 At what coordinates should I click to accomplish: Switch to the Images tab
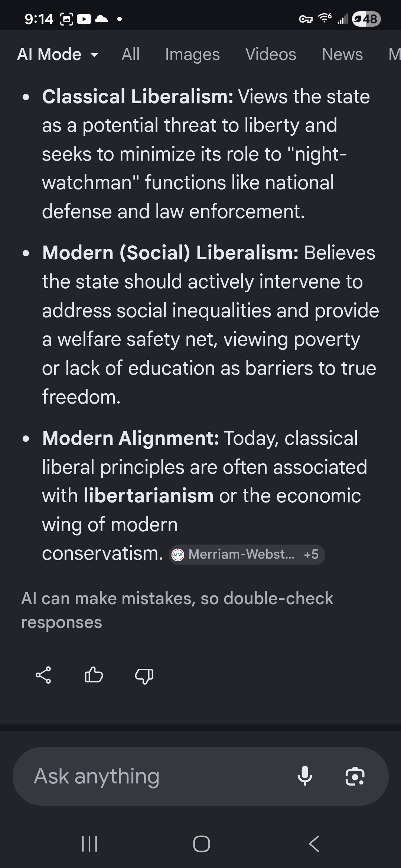[x=192, y=55]
